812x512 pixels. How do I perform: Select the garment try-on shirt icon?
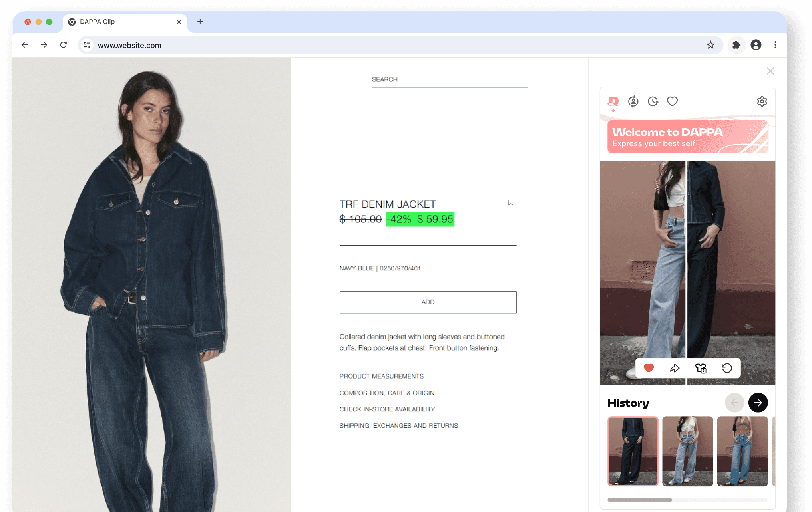tap(701, 368)
